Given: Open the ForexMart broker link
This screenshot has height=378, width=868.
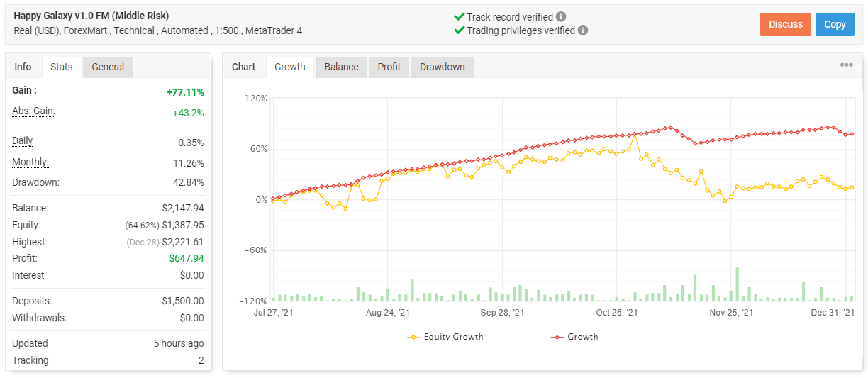Looking at the screenshot, I should coord(85,30).
